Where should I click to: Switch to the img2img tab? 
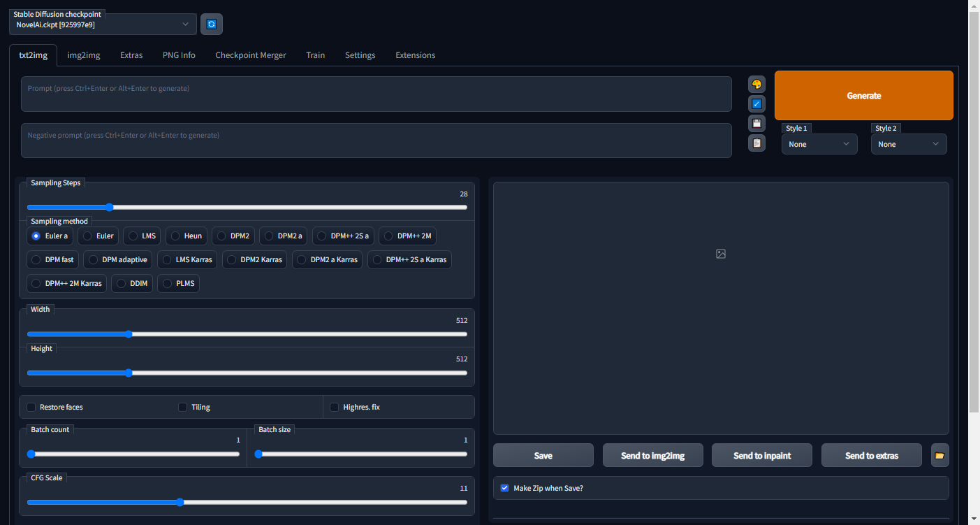pyautogui.click(x=84, y=55)
